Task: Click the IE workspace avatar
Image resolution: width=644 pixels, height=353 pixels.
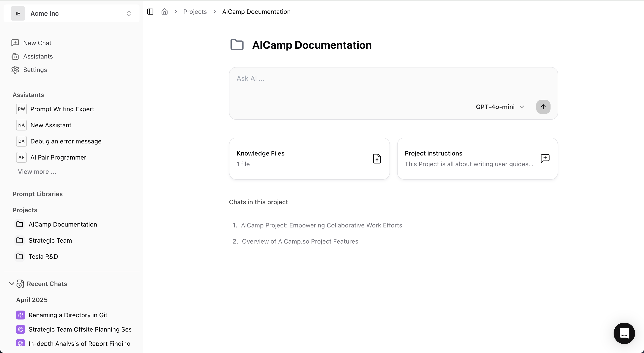Action: [x=18, y=13]
